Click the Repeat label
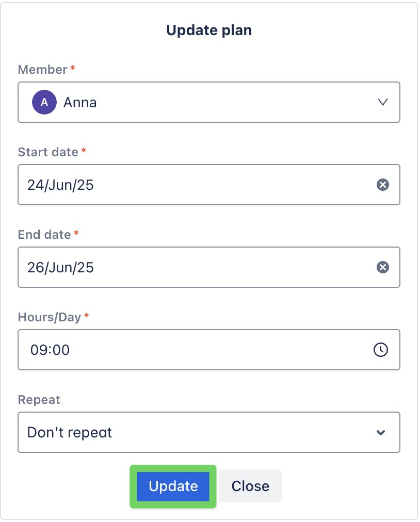This screenshot has height=522, width=420. pos(39,400)
